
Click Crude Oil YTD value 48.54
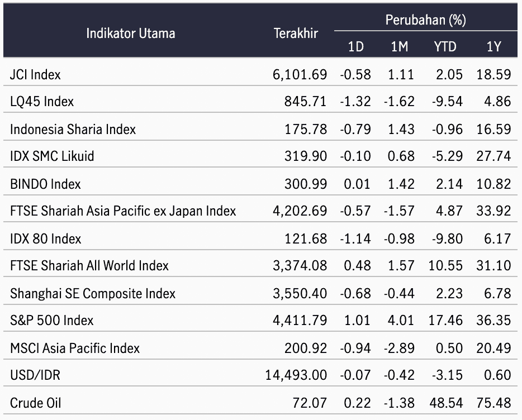tap(446, 403)
